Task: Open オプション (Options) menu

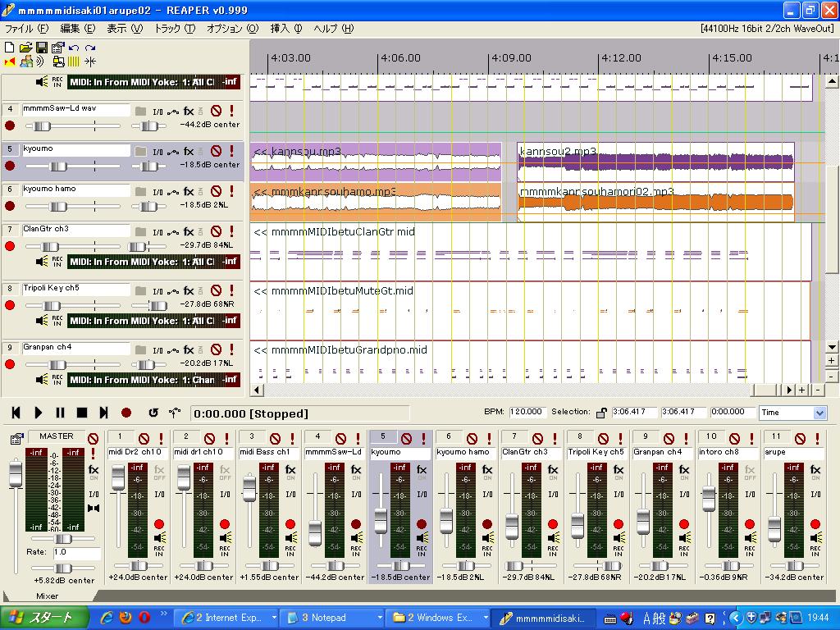Action: pyautogui.click(x=232, y=29)
